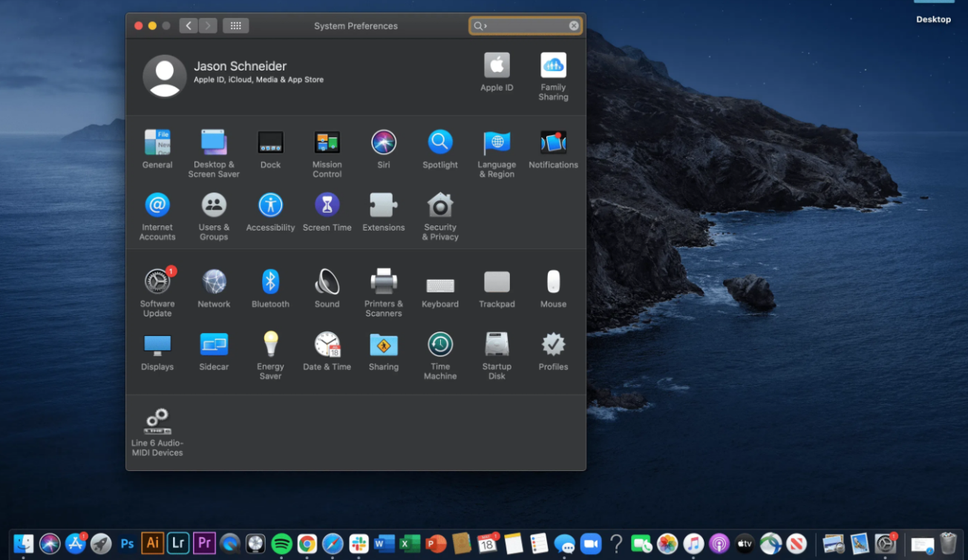
Task: Open the Startup Disk pane
Action: pyautogui.click(x=497, y=345)
